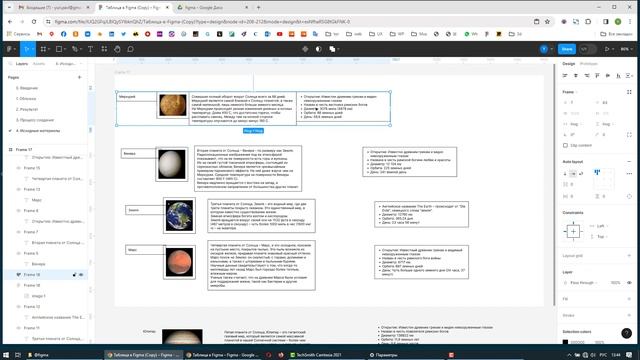Open a new browser tab

[258, 7]
